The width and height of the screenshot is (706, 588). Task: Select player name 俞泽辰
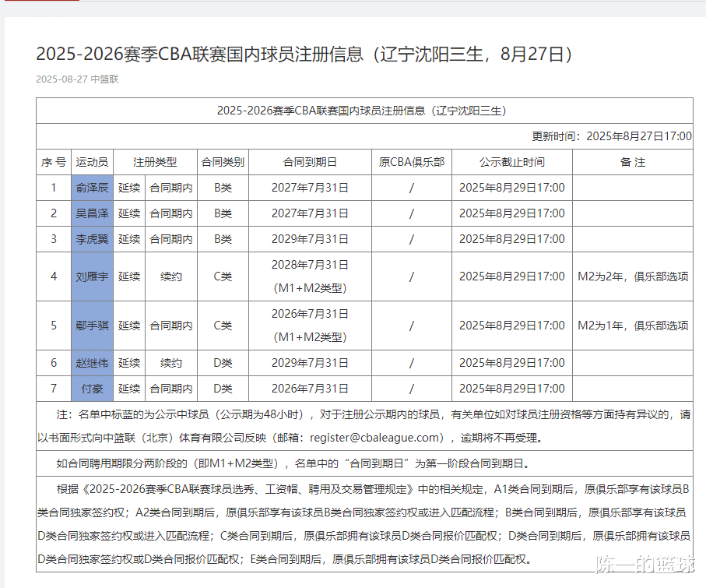(92, 188)
